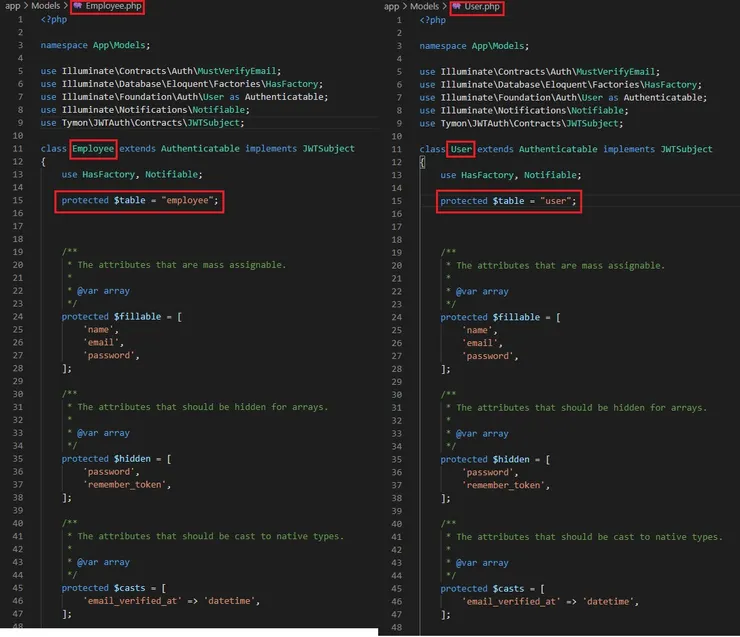Click 'email_verified_at' key in User.php
The height and width of the screenshot is (637, 740).
tap(511, 602)
